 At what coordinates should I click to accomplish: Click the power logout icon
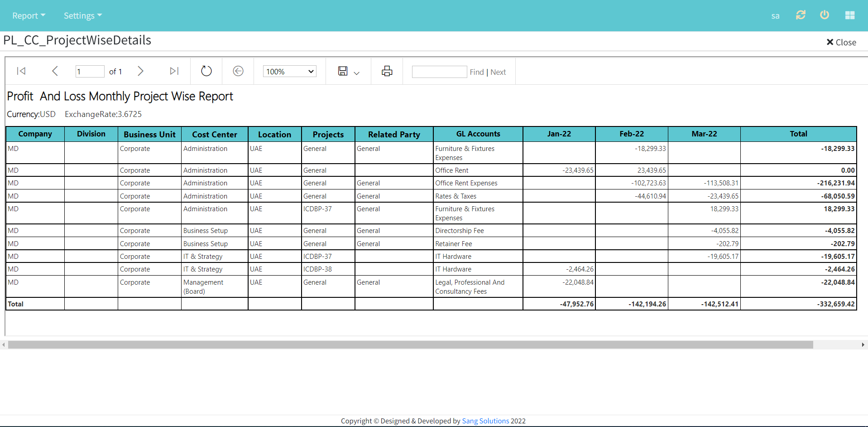click(825, 15)
